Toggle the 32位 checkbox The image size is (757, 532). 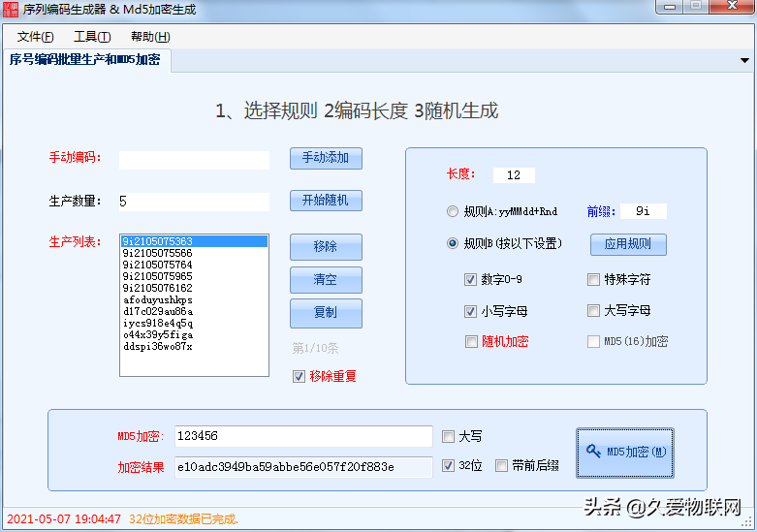448,465
